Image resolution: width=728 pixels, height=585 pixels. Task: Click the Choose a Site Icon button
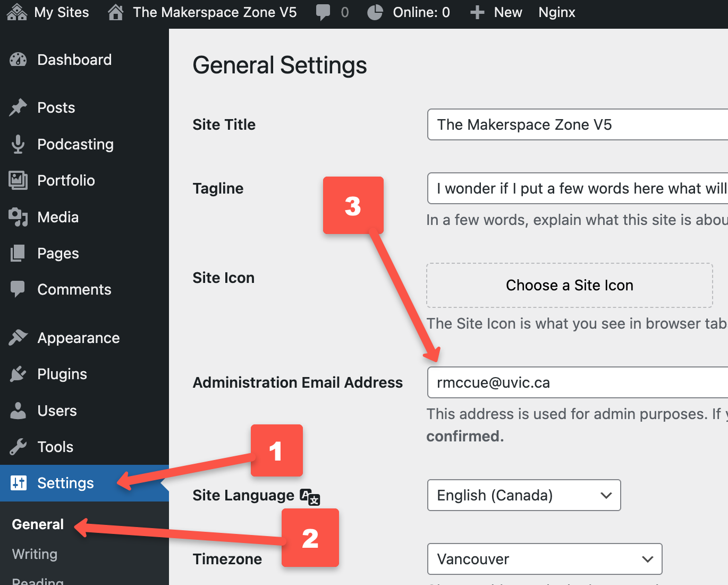coord(569,286)
